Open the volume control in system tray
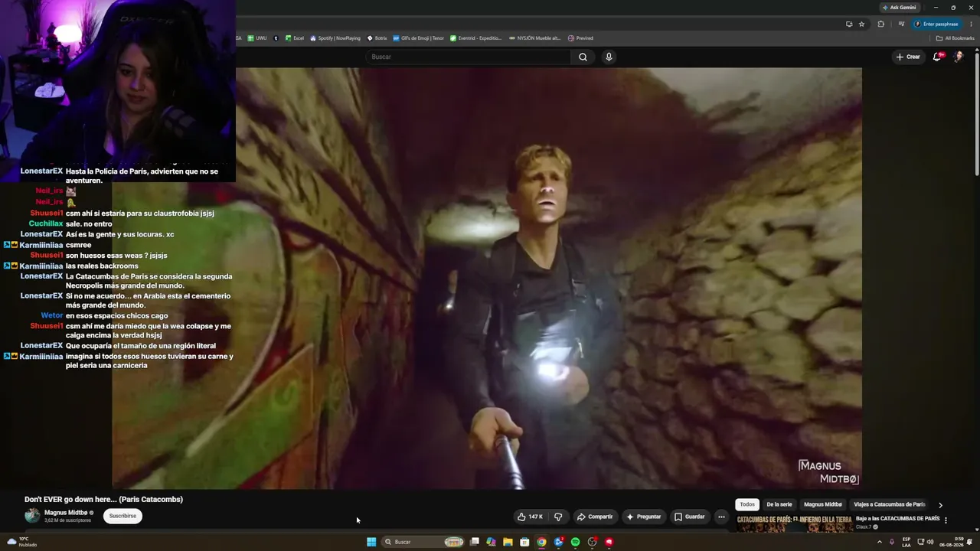Screen dimensions: 980x551 tap(930, 542)
